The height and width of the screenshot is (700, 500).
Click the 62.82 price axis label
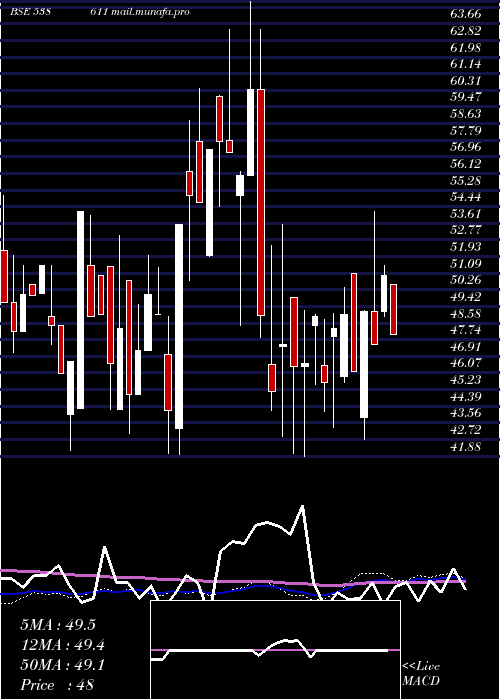click(466, 31)
